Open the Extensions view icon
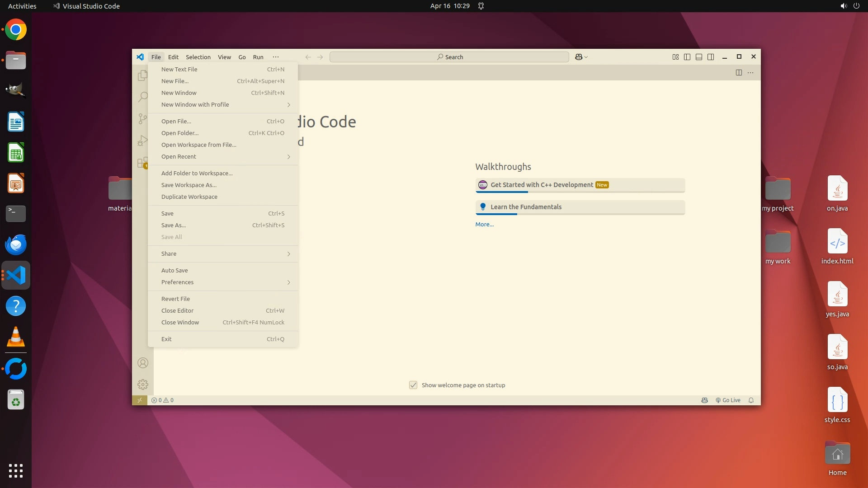Image resolution: width=868 pixels, height=488 pixels. (142, 162)
